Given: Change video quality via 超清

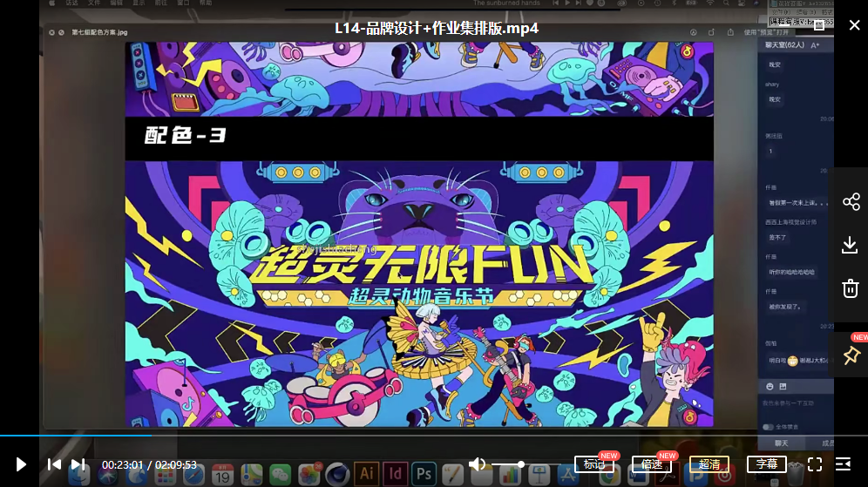Looking at the screenshot, I should point(709,464).
